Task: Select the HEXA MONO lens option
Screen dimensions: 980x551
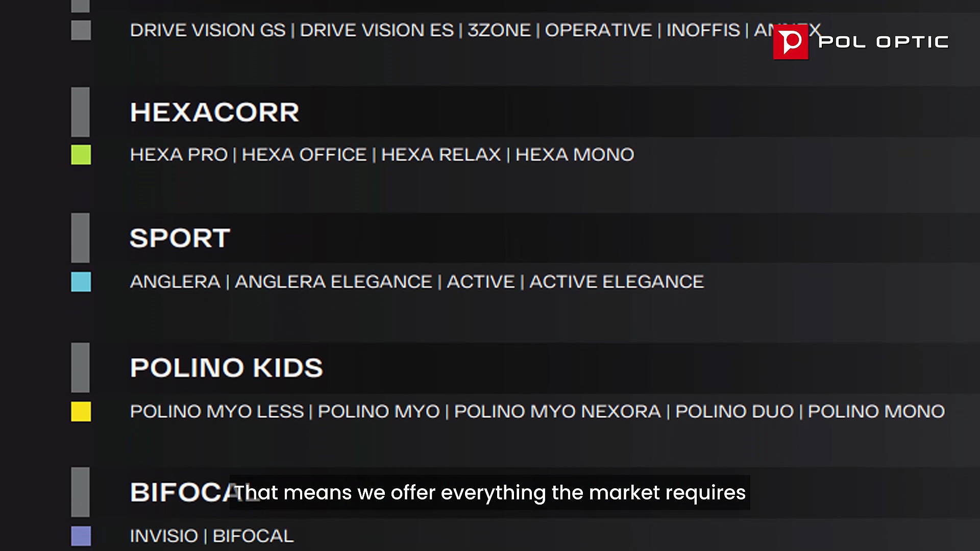Action: [575, 155]
